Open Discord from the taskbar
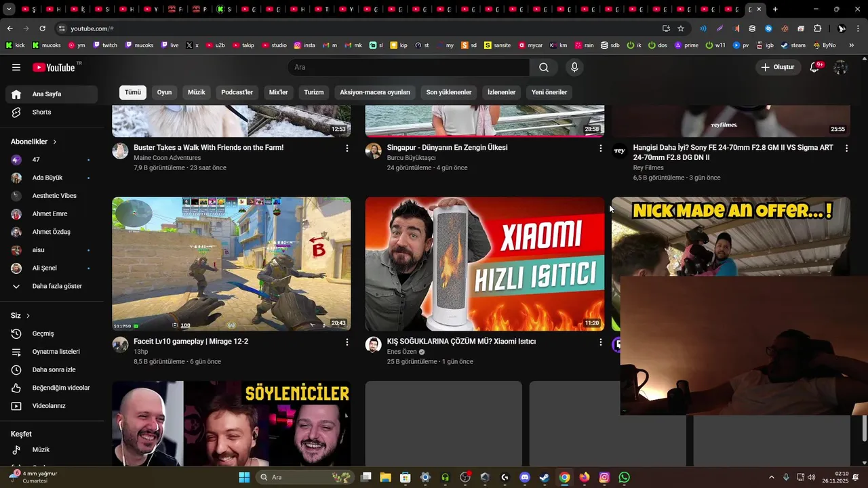868x488 pixels. click(x=524, y=477)
